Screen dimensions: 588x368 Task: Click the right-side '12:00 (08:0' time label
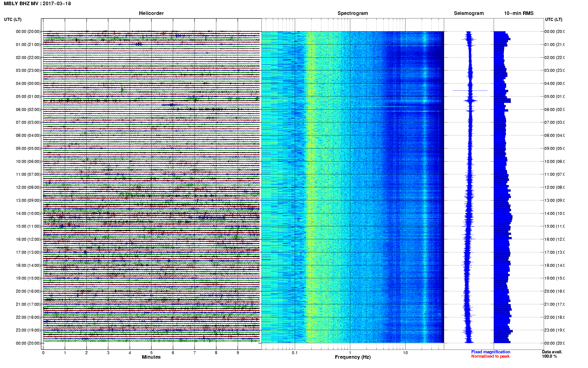(555, 187)
